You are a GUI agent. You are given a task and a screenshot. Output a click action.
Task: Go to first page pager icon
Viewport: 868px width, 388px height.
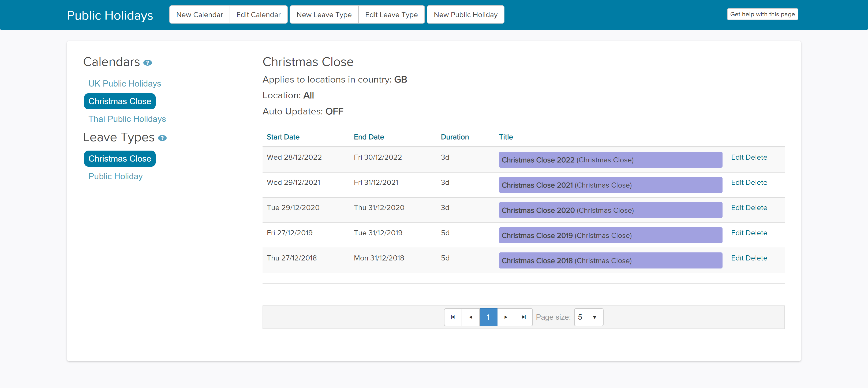pyautogui.click(x=452, y=317)
